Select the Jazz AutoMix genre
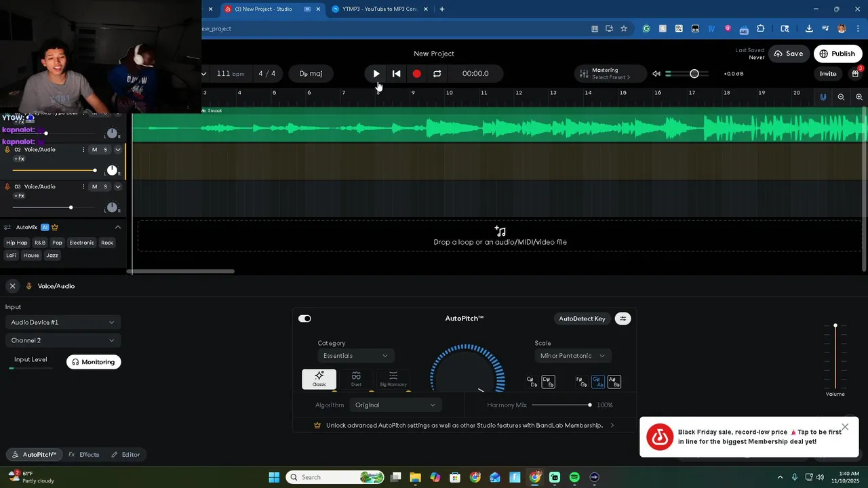Viewport: 868px width, 488px height. [x=52, y=256]
